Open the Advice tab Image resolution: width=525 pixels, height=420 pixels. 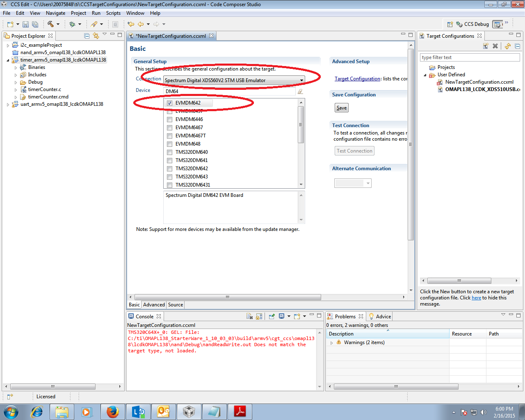tap(380, 316)
